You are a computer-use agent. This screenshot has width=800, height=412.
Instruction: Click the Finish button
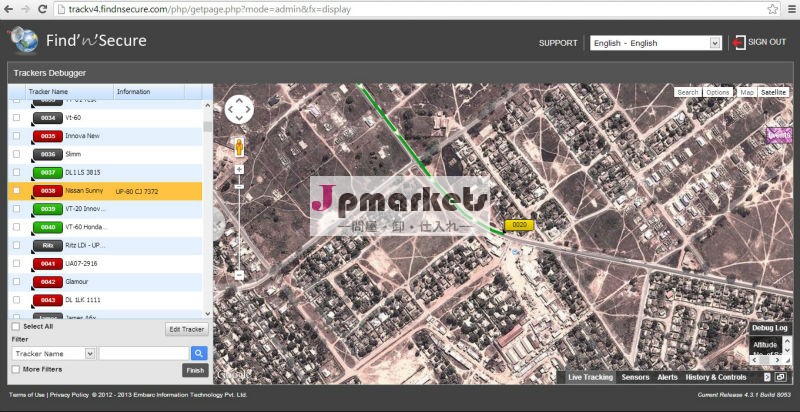(x=195, y=370)
